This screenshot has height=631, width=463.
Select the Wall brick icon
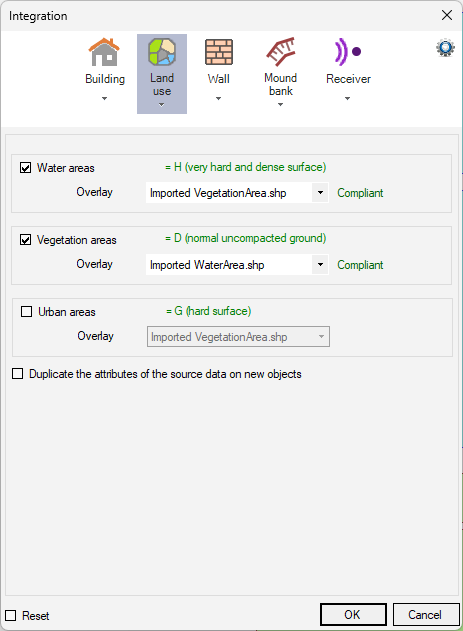(219, 52)
